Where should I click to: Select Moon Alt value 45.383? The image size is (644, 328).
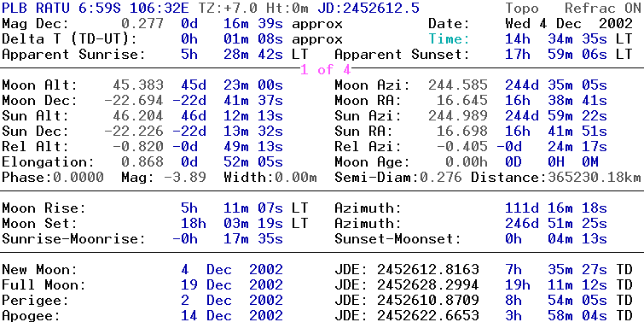coord(138,85)
